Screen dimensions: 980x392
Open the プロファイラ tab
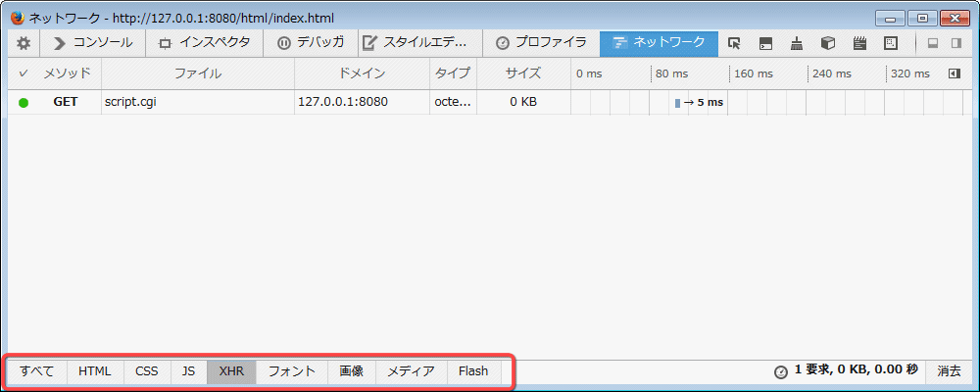coord(541,43)
